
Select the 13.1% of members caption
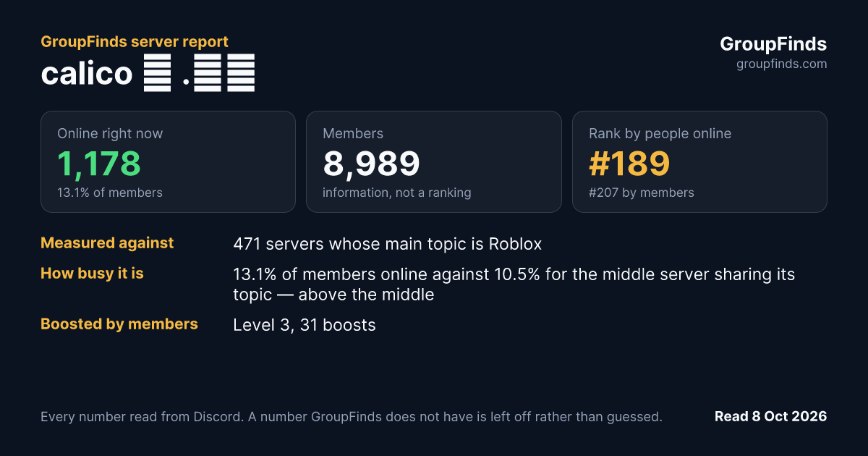point(110,193)
